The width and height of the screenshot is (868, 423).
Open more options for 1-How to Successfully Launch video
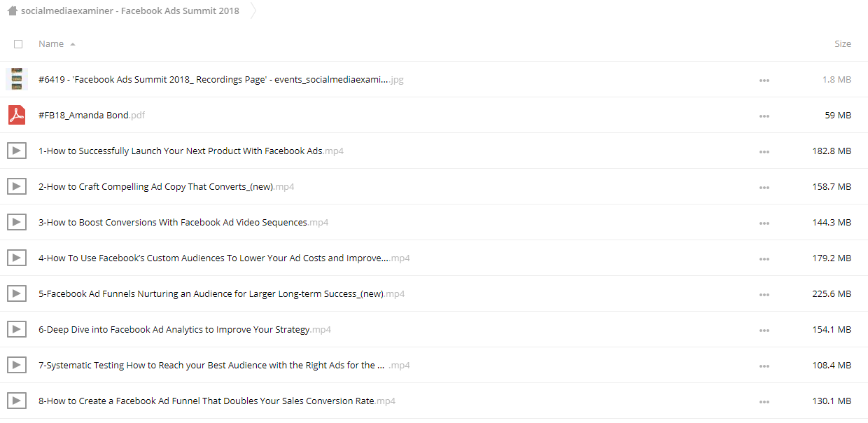click(764, 152)
